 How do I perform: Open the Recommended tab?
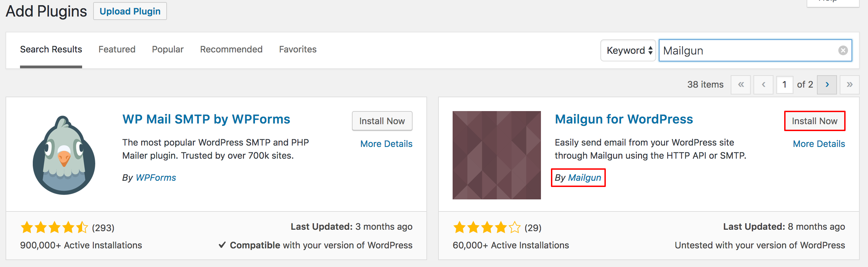click(x=231, y=49)
